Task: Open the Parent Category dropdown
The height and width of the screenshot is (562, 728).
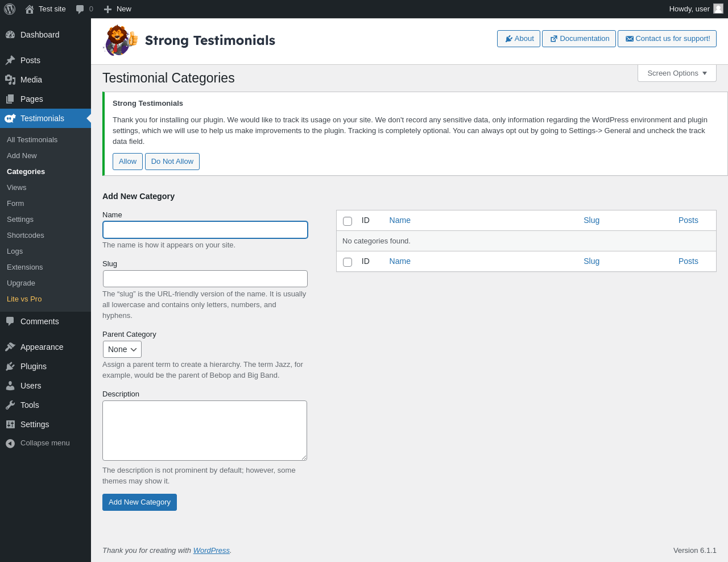Action: 122,349
